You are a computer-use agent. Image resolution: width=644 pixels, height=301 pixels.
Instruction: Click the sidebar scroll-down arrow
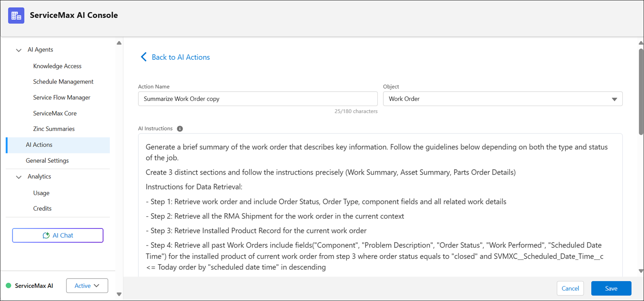tap(119, 294)
